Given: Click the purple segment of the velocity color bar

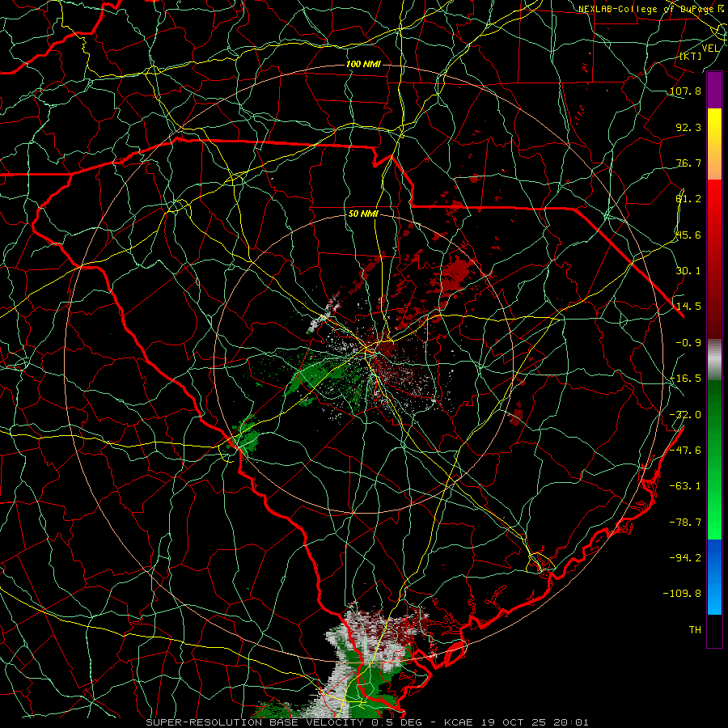Looking at the screenshot, I should [x=714, y=90].
